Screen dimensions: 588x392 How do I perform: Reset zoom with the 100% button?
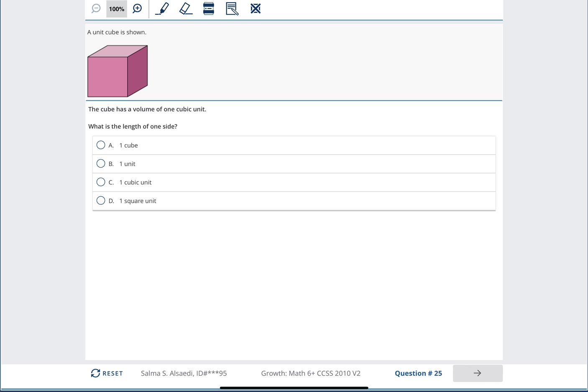click(x=117, y=9)
